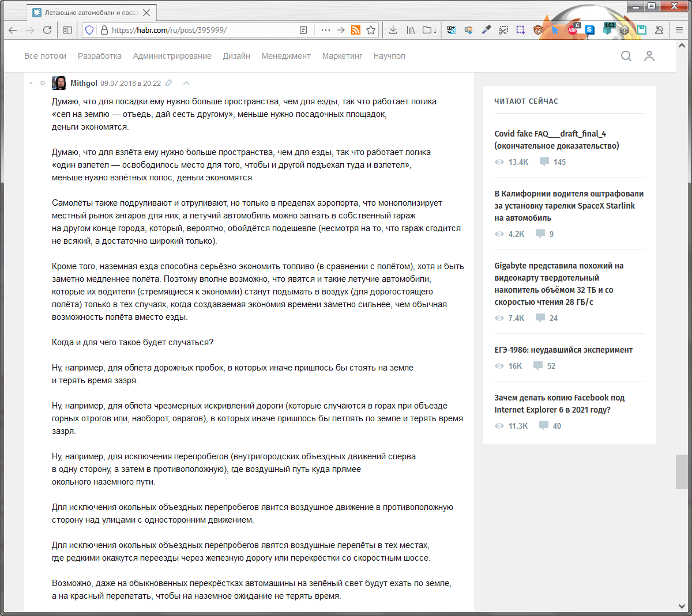Image resolution: width=692 pixels, height=616 pixels.
Task: Open user profile account icon
Action: point(649,56)
